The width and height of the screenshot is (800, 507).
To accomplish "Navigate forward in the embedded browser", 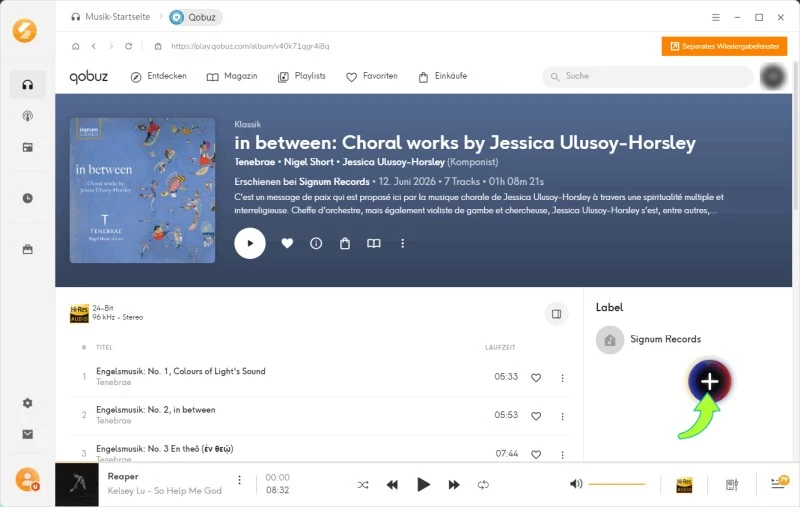I will tap(111, 46).
